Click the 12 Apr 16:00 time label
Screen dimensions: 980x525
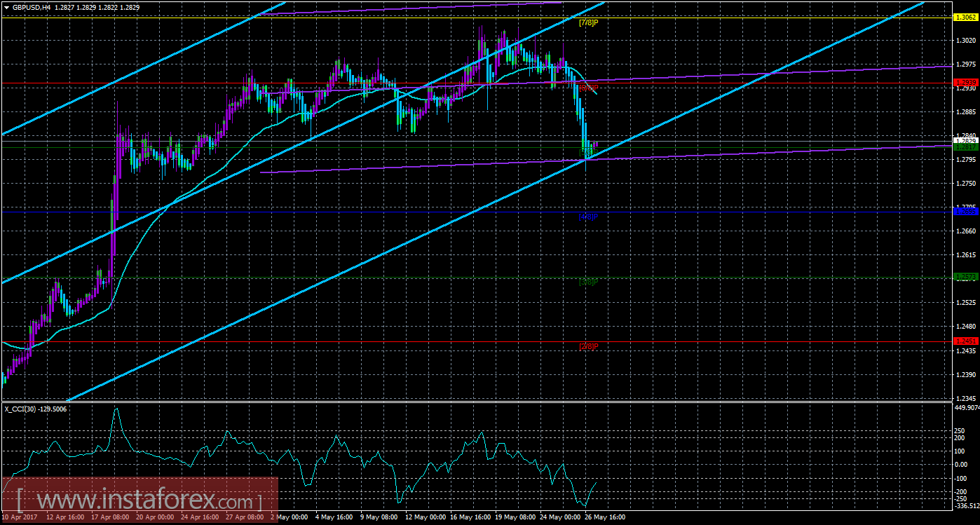click(66, 518)
